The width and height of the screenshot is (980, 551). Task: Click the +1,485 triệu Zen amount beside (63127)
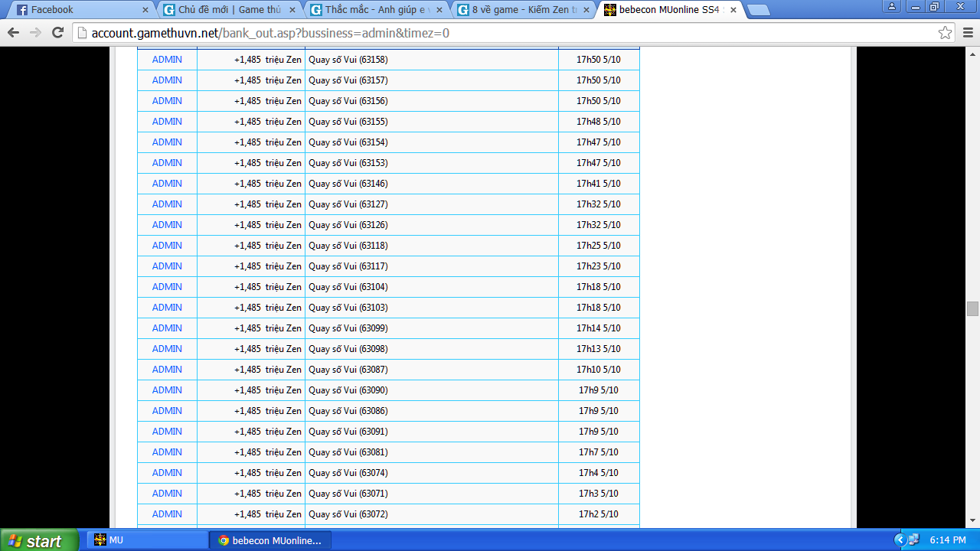[268, 204]
